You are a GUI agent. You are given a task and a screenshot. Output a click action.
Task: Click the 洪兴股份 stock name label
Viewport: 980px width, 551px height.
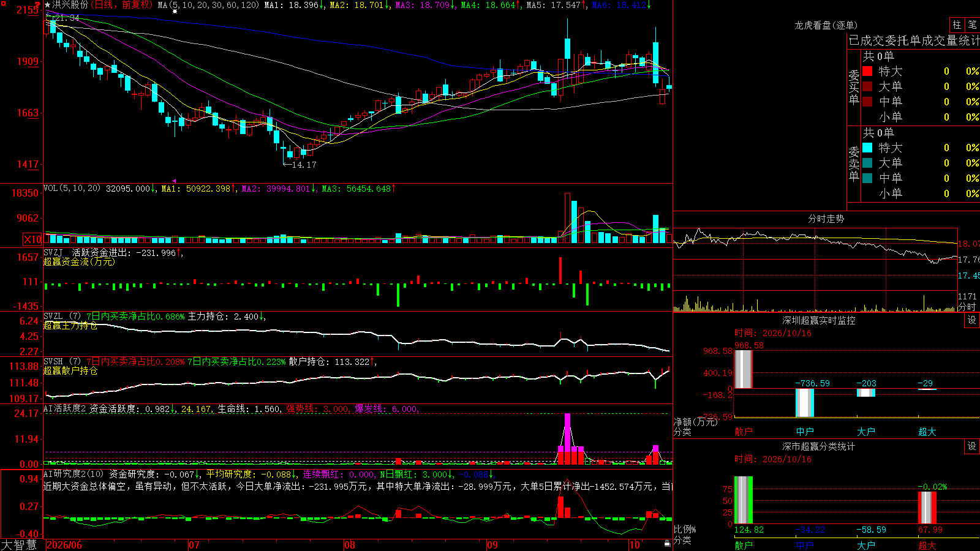point(70,5)
